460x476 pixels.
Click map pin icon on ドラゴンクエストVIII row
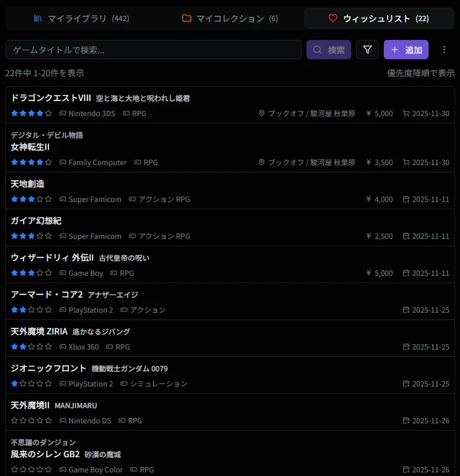coord(262,113)
